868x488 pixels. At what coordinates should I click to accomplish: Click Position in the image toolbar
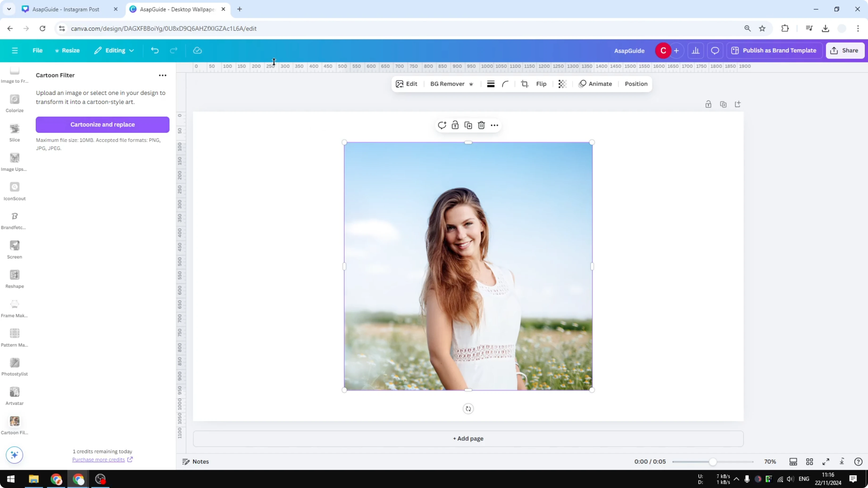[636, 84]
